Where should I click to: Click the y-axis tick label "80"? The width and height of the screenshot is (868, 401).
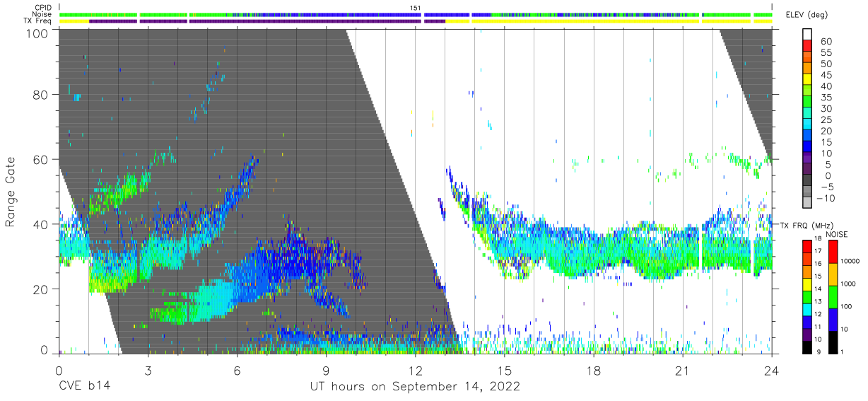click(x=41, y=95)
